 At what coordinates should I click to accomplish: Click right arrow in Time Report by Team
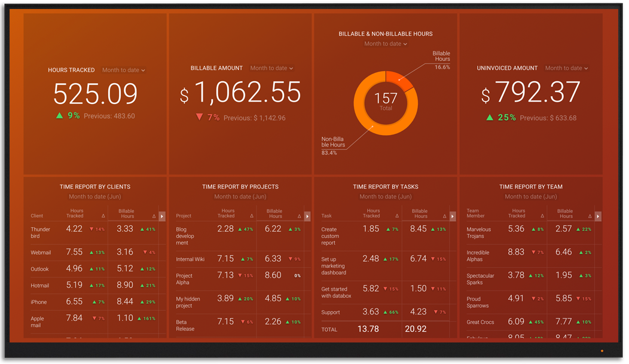tap(598, 216)
